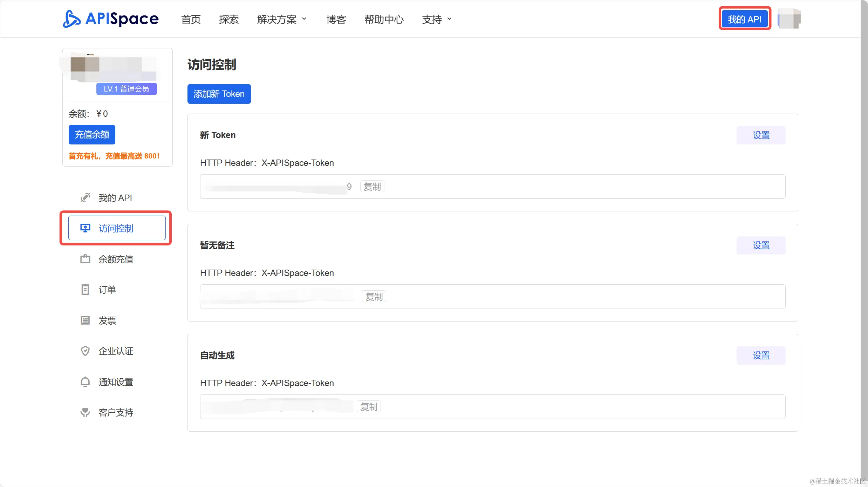Click the invoice list icon
The width and height of the screenshot is (868, 487).
(85, 320)
